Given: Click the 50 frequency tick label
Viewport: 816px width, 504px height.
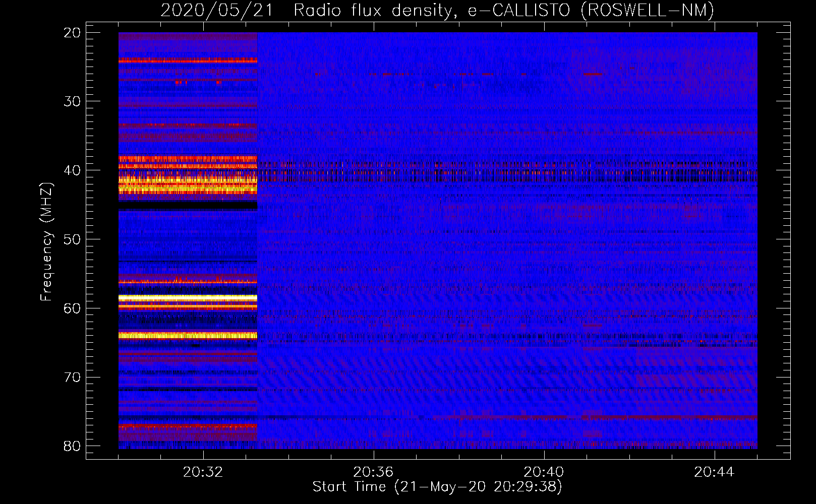Looking at the screenshot, I should click(x=72, y=239).
